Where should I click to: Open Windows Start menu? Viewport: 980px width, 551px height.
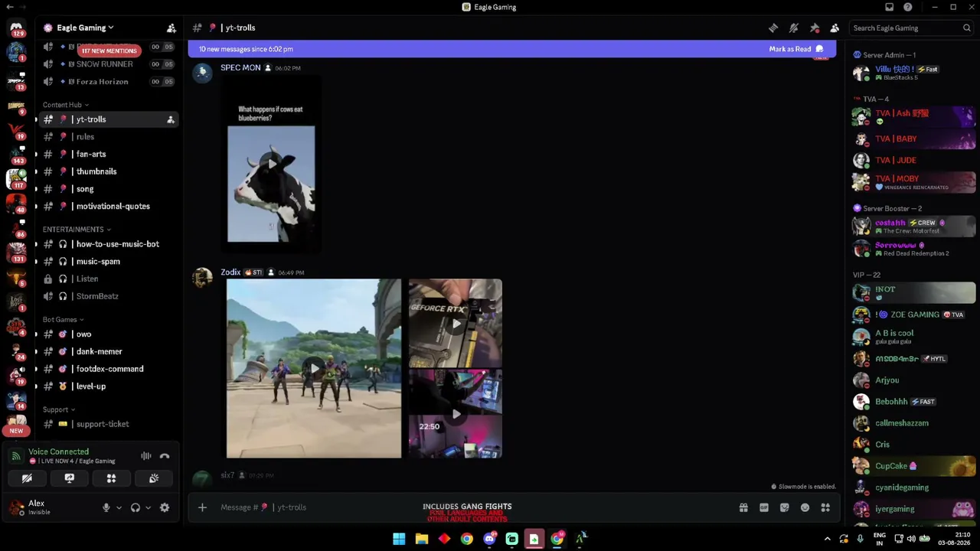(399, 539)
